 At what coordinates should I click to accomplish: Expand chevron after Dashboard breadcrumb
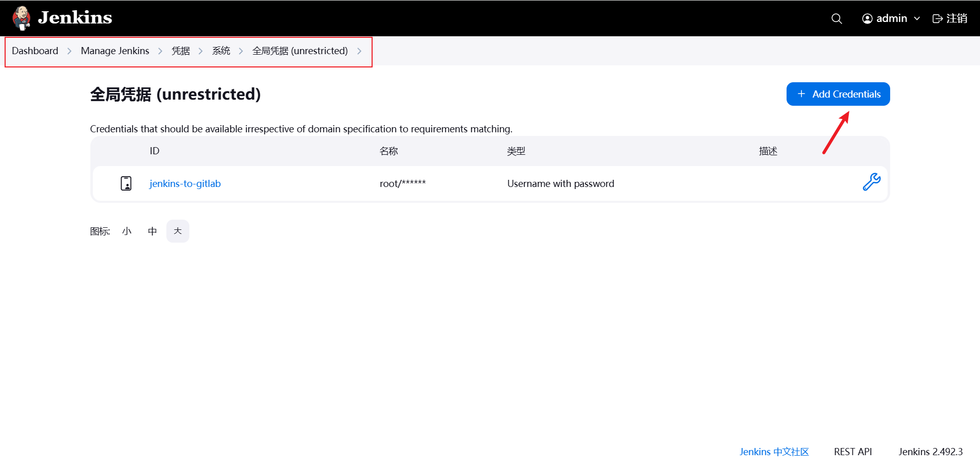coord(69,51)
